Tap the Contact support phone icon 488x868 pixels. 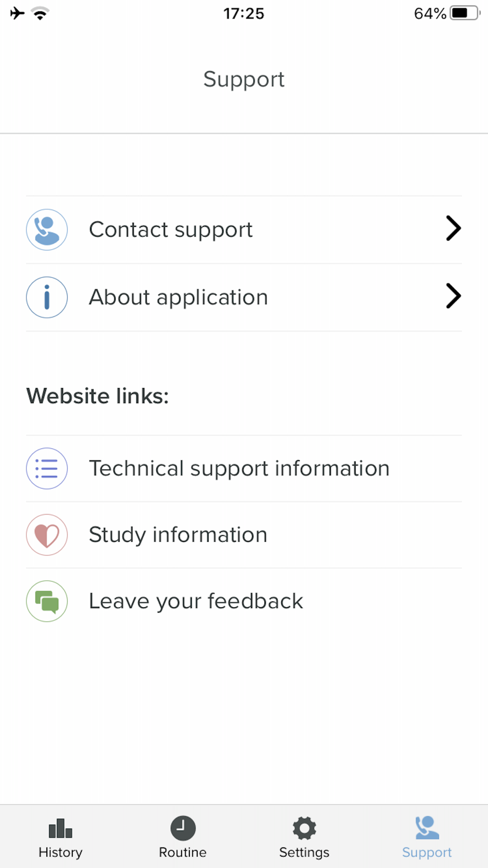tap(47, 230)
